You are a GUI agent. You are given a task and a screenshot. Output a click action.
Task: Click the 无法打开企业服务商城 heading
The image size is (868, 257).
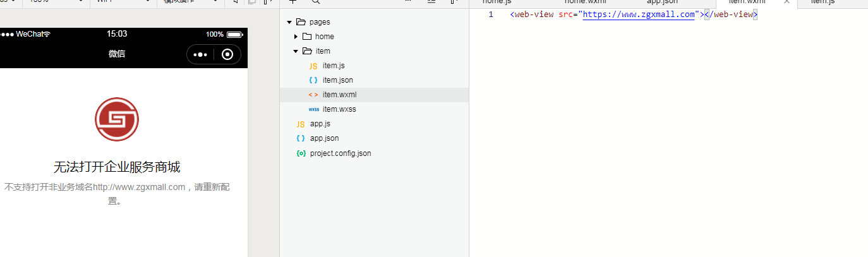tap(117, 167)
